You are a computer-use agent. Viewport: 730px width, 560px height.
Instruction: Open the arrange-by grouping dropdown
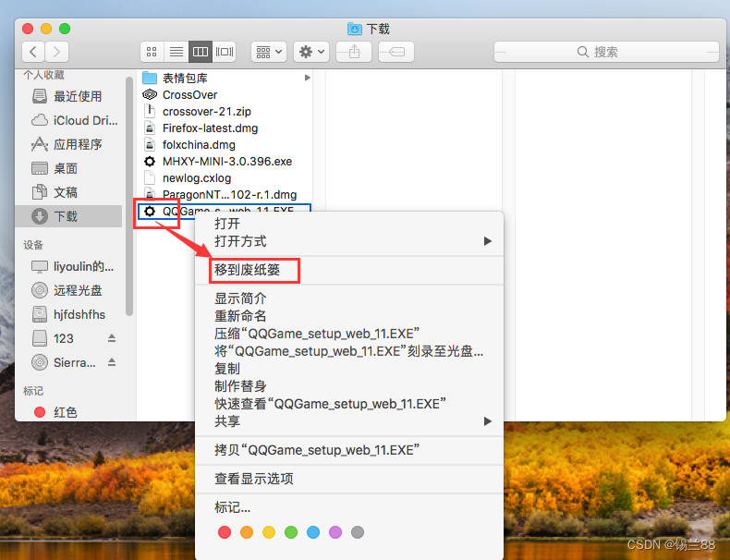pyautogui.click(x=269, y=52)
